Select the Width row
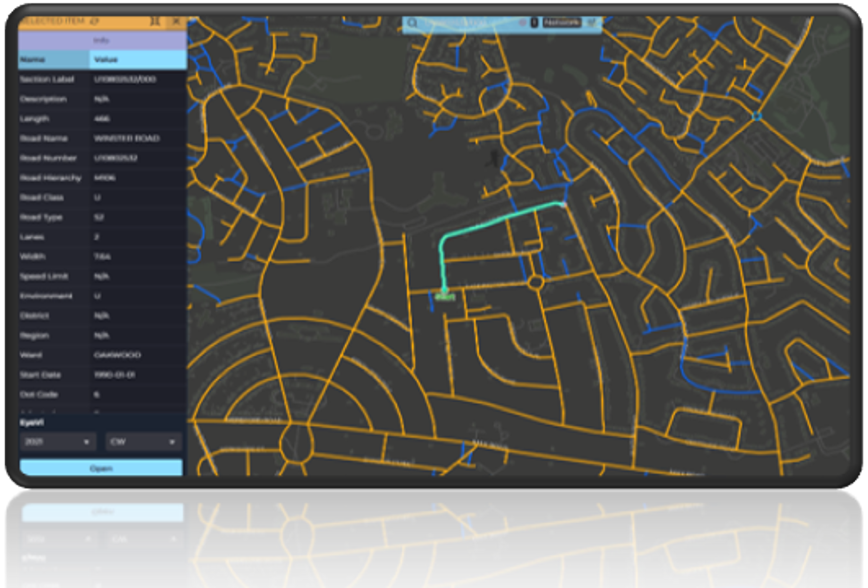The width and height of the screenshot is (868, 588). [x=102, y=256]
